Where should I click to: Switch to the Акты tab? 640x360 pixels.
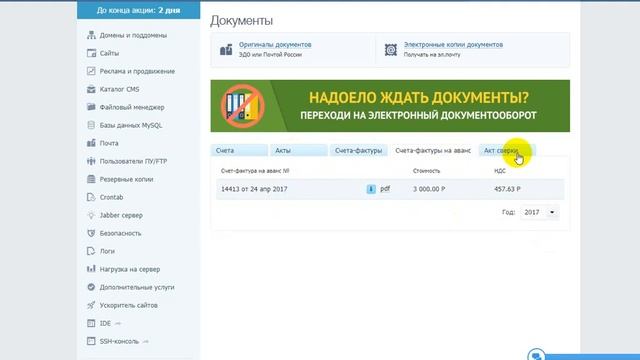pyautogui.click(x=299, y=151)
